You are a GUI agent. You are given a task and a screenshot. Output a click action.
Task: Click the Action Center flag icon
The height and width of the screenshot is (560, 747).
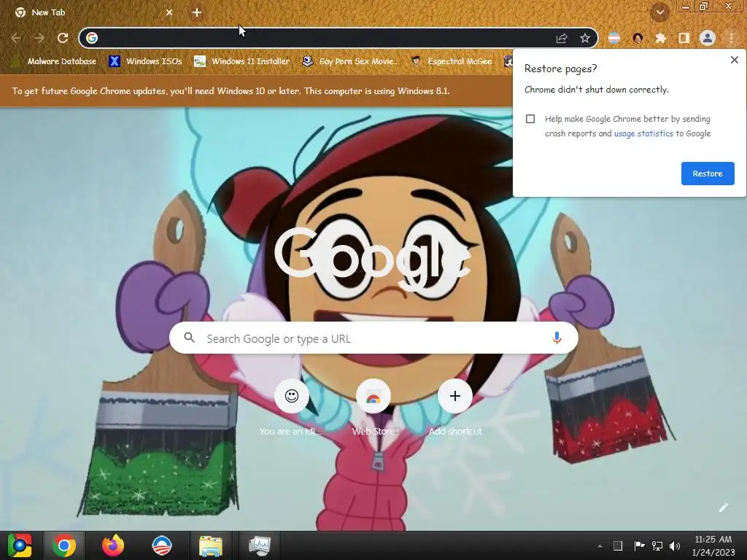tap(639, 545)
